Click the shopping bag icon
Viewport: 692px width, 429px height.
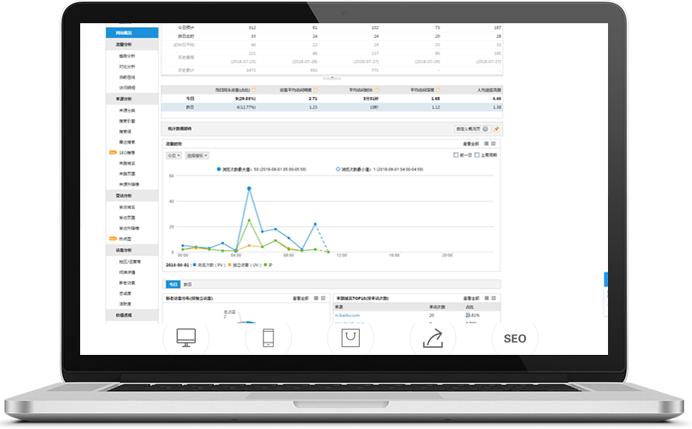click(x=351, y=340)
